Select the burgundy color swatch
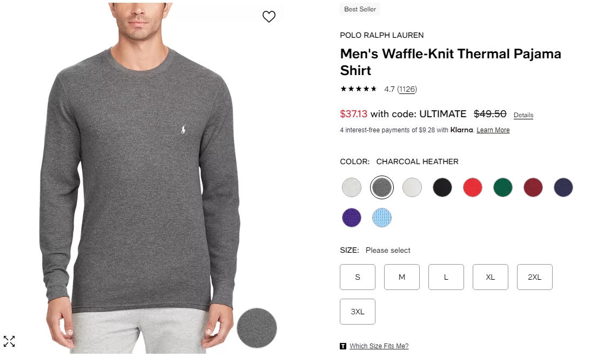Image resolution: width=591 pixels, height=364 pixels. (533, 187)
